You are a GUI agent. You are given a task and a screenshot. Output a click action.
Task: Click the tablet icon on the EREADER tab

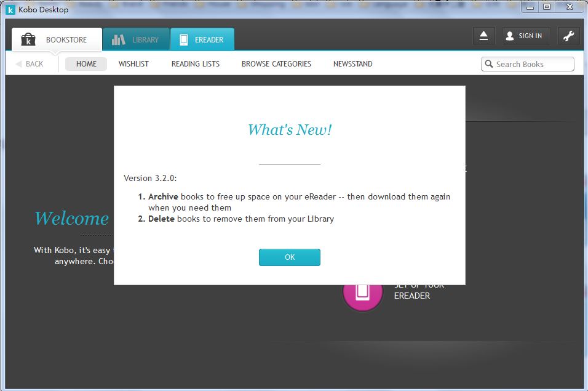pyautogui.click(x=184, y=39)
